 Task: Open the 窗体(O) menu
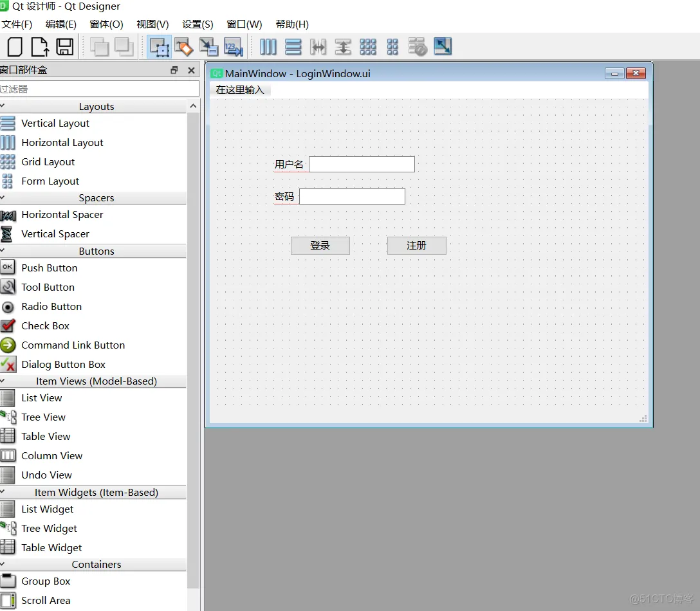tap(106, 24)
